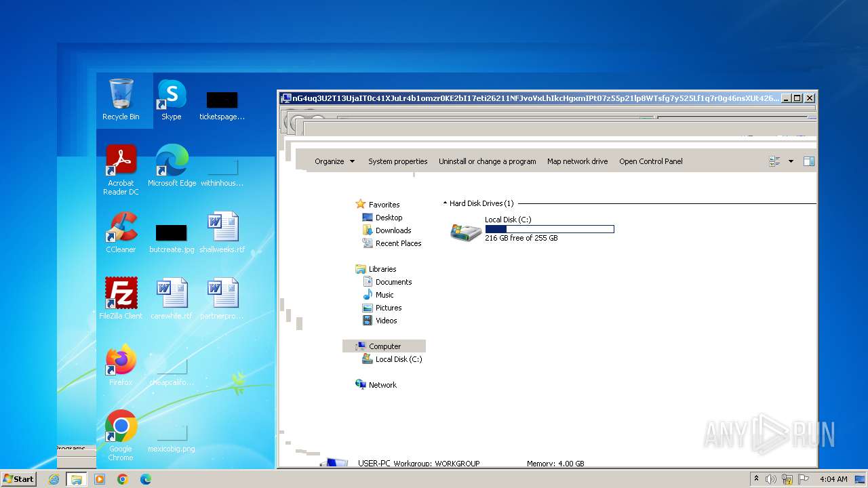
Task: Open Windows Media Player from the taskbar
Action: click(100, 479)
